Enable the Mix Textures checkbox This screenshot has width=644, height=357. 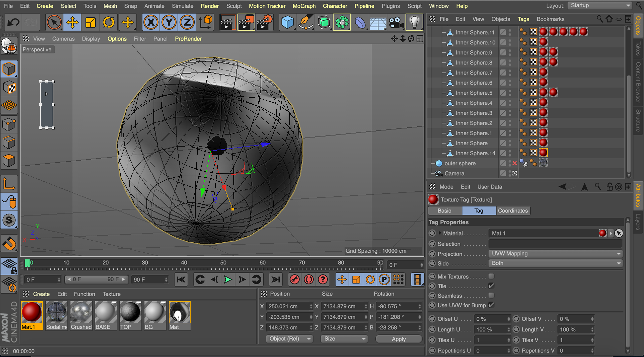(491, 276)
